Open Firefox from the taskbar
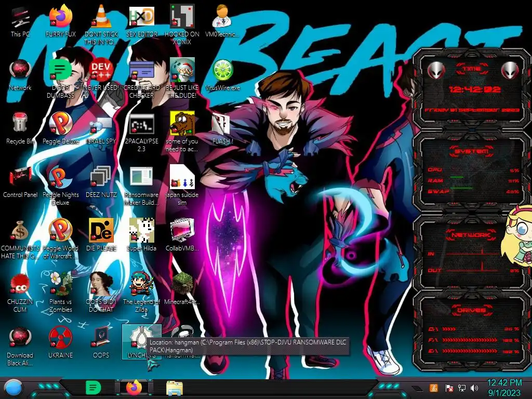The height and width of the screenshot is (399, 532). click(134, 388)
